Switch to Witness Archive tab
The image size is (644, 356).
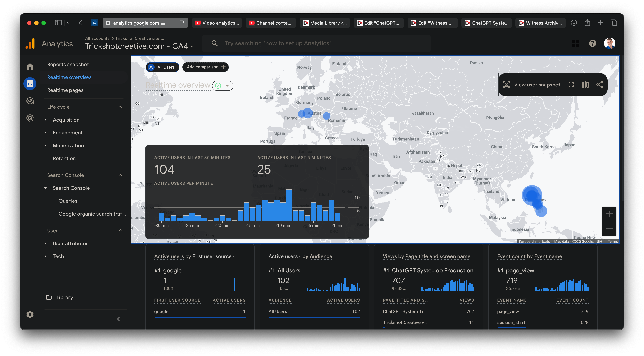pos(540,23)
